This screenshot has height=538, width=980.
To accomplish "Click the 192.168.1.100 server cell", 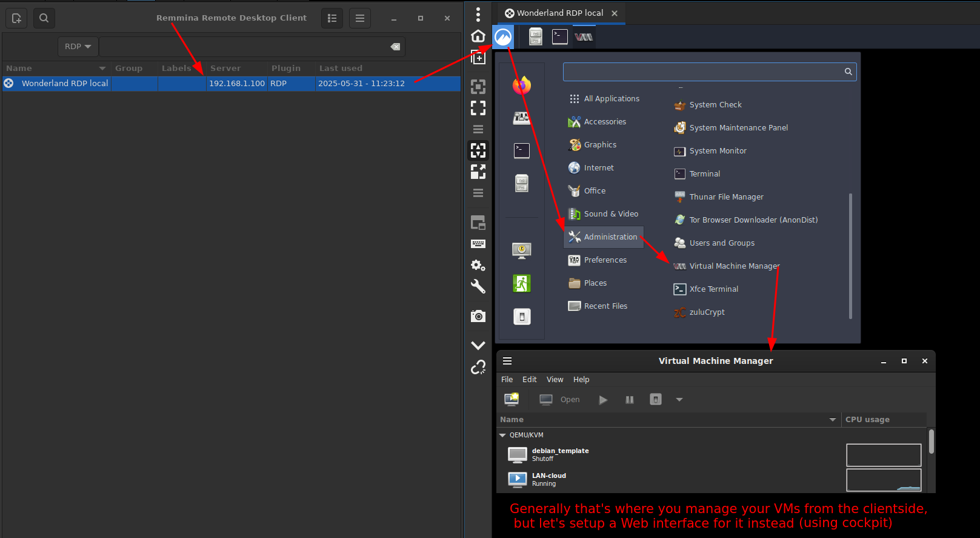I will pos(237,84).
